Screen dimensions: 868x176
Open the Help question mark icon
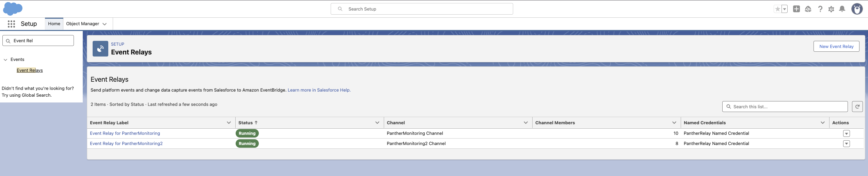(x=820, y=9)
